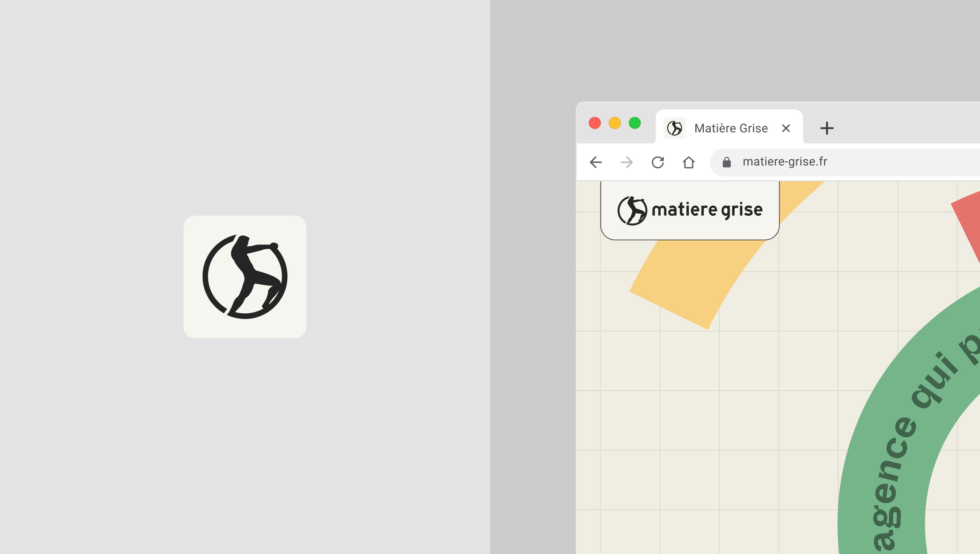Go to the home page icon

pos(688,162)
